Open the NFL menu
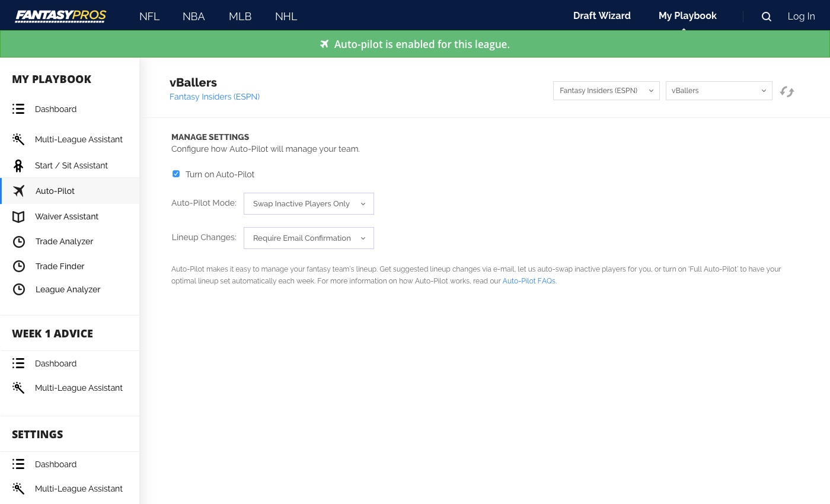Image resolution: width=830 pixels, height=504 pixels. click(149, 17)
